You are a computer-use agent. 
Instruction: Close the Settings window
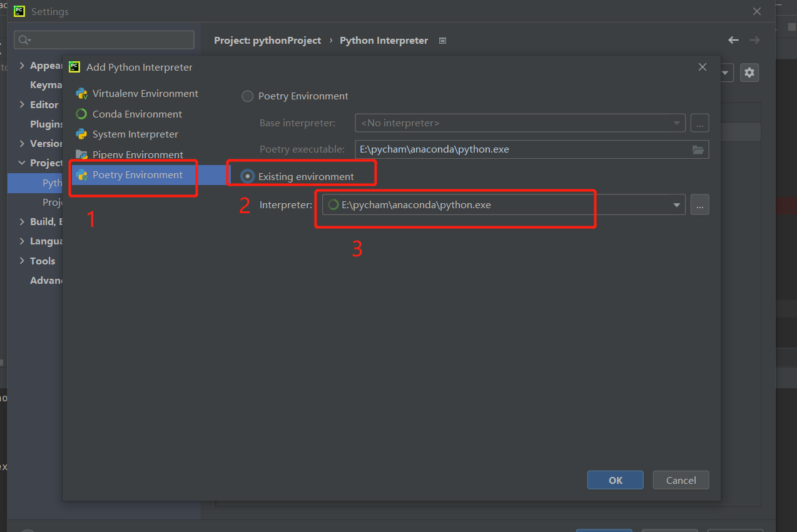click(x=757, y=11)
